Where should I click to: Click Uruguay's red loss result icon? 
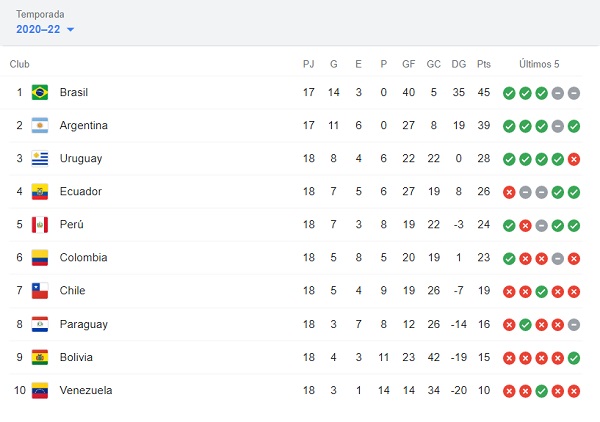click(573, 159)
